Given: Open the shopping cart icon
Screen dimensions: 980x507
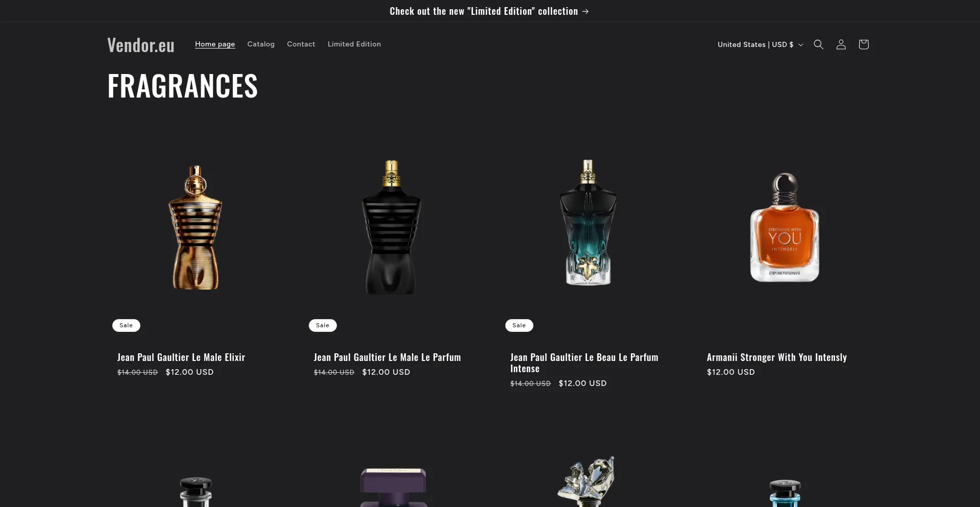Looking at the screenshot, I should [863, 44].
